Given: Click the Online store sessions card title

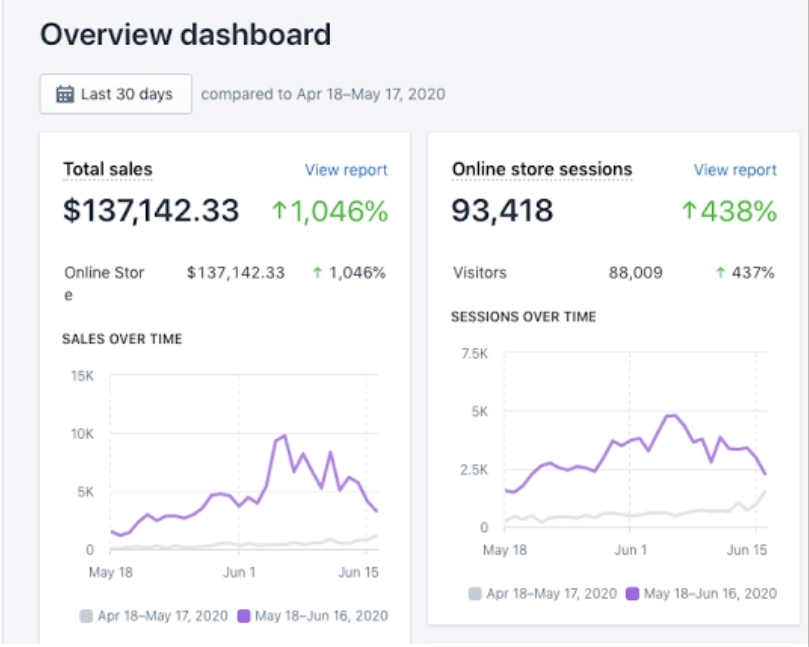Looking at the screenshot, I should tap(542, 169).
